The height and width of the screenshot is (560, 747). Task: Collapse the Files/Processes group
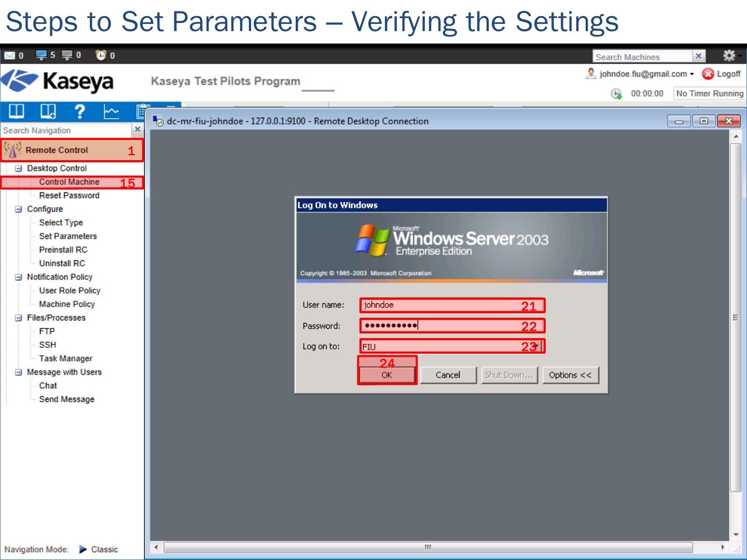click(19, 318)
